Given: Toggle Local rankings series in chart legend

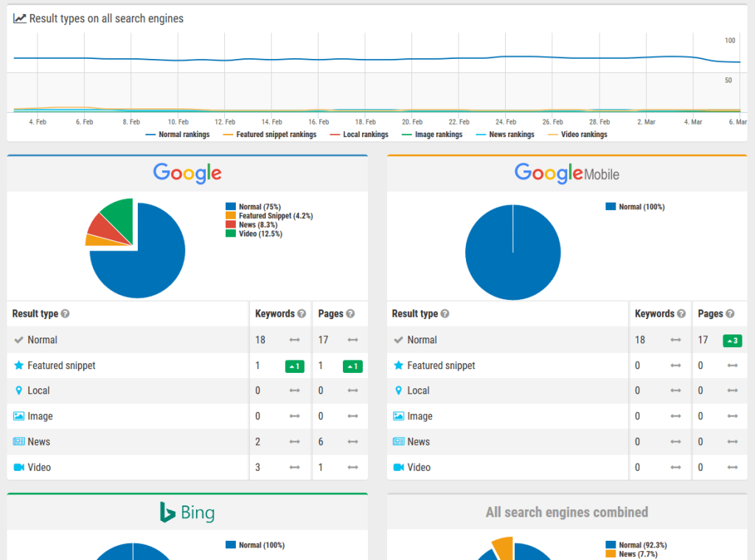Looking at the screenshot, I should click(x=359, y=135).
